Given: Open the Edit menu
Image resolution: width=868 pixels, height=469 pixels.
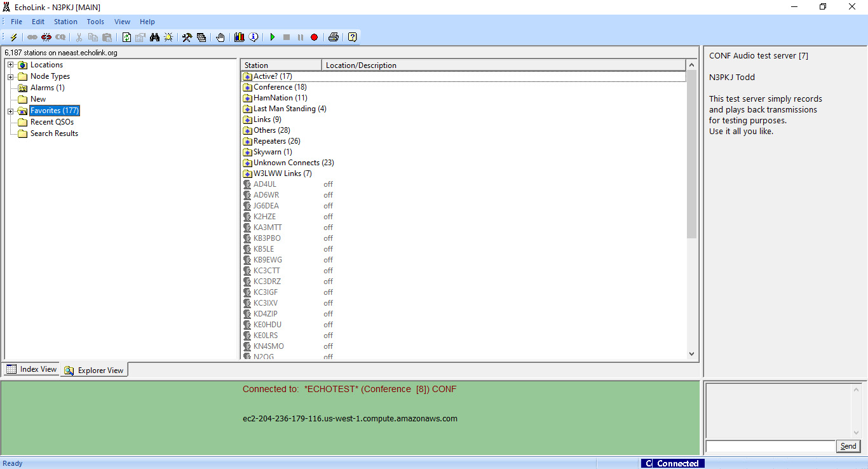Looking at the screenshot, I should tap(38, 22).
